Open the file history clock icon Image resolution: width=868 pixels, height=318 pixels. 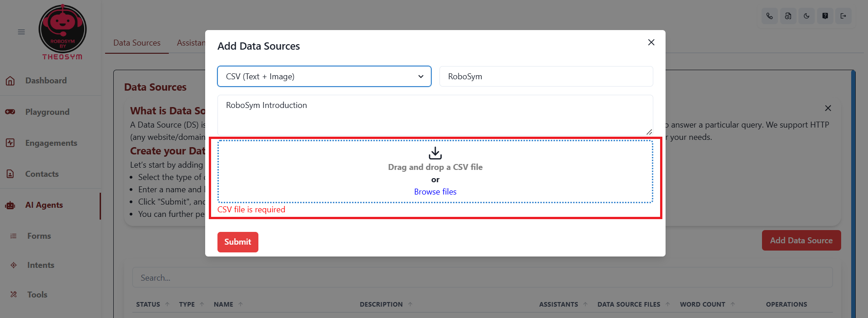click(788, 16)
